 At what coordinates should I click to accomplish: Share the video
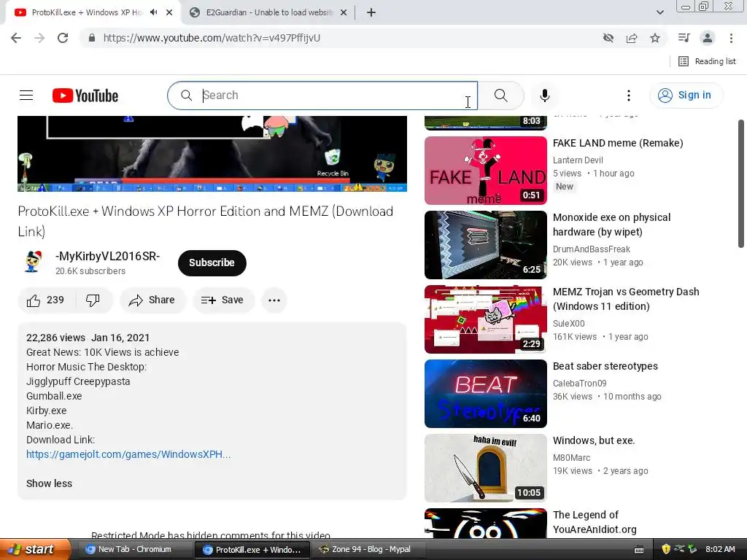(x=152, y=300)
